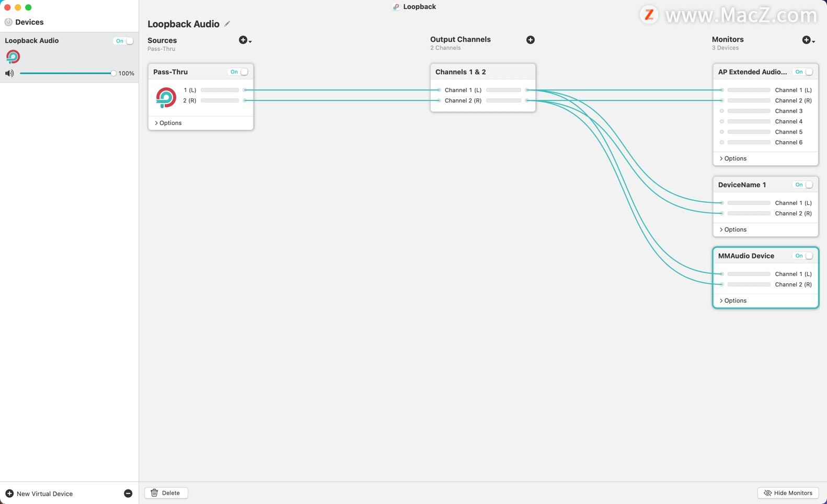
Task: Click AP Extended Audio Channel 5 connector
Action: click(722, 132)
